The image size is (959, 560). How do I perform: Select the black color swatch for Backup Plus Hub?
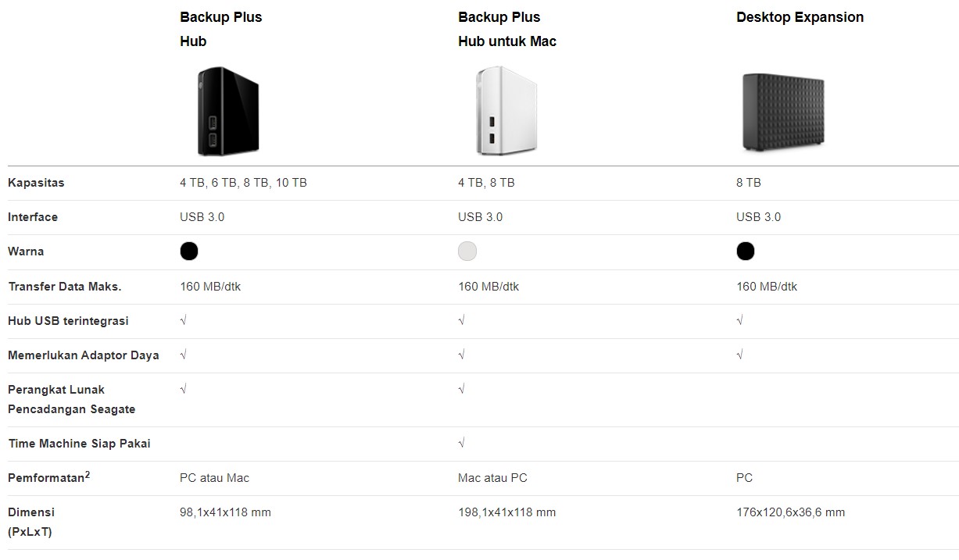(x=189, y=251)
